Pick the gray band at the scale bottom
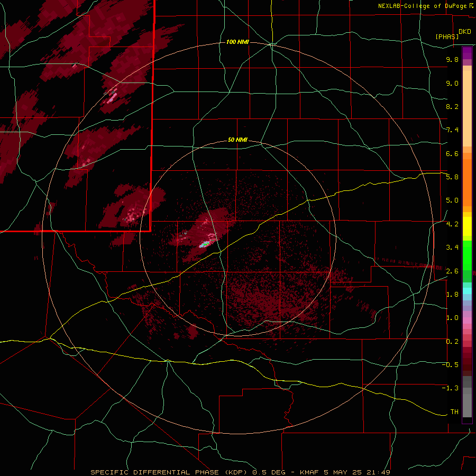The image size is (476, 476). click(467, 398)
